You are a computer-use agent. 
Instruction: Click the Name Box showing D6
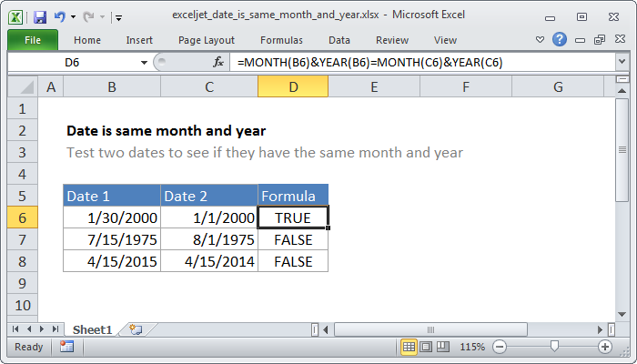point(73,63)
